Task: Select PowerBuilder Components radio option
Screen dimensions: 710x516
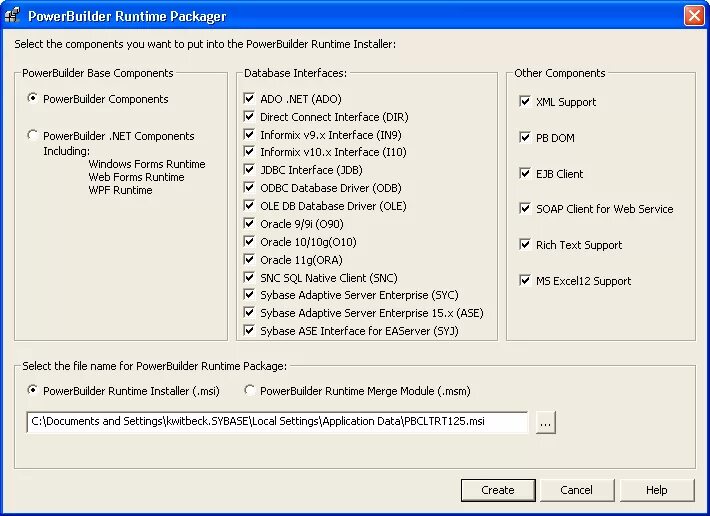Action: point(34,99)
